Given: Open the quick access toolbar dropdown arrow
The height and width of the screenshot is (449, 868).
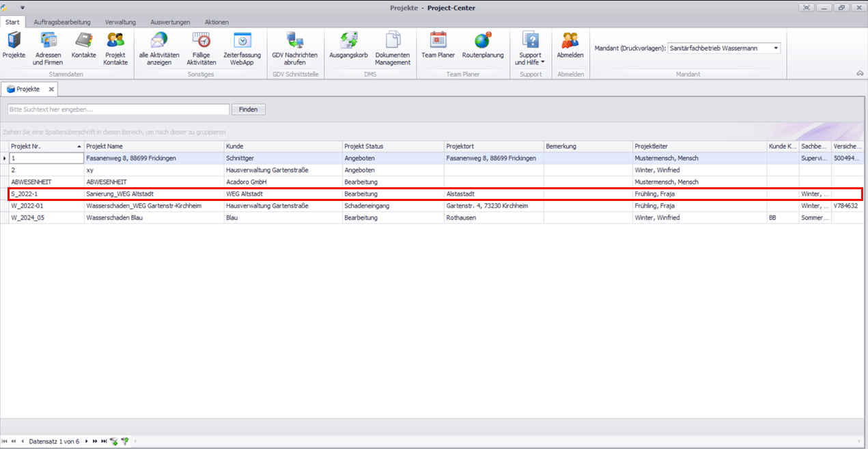Looking at the screenshot, I should pyautogui.click(x=22, y=8).
